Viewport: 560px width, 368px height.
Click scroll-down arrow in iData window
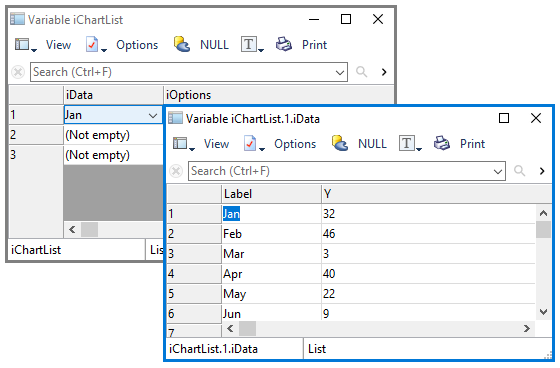pos(543,312)
